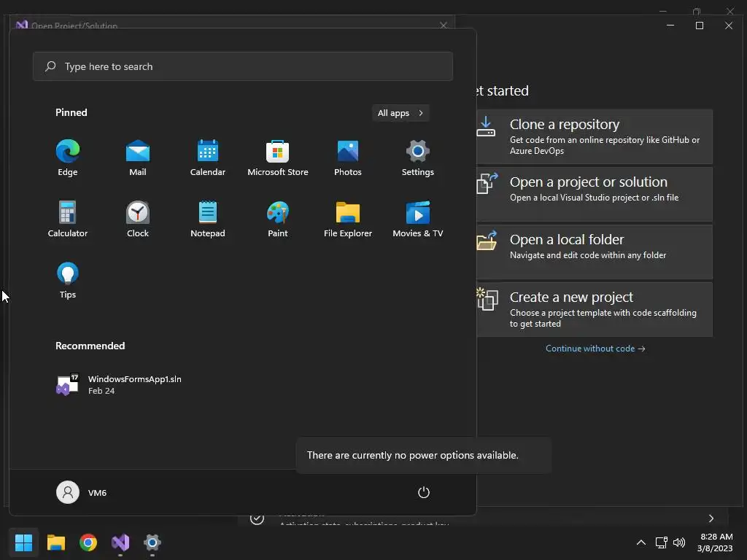The width and height of the screenshot is (747, 560).
Task: Launch the Paint app
Action: (x=278, y=219)
